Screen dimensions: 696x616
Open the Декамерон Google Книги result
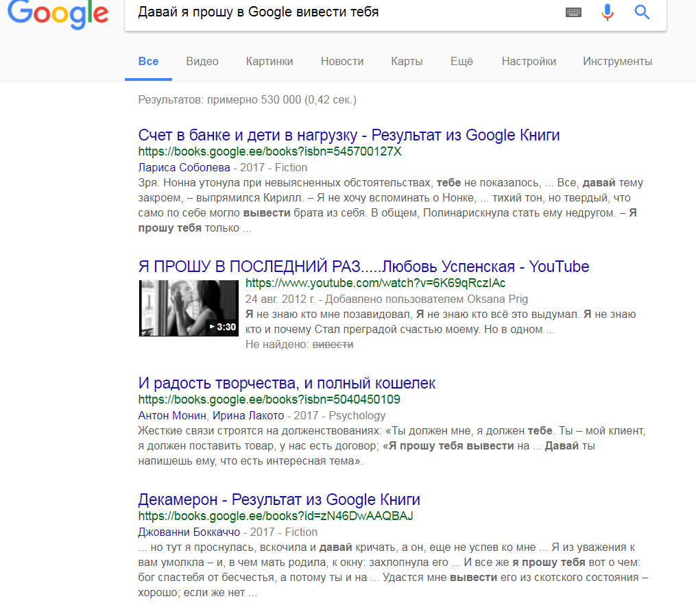coord(279,500)
